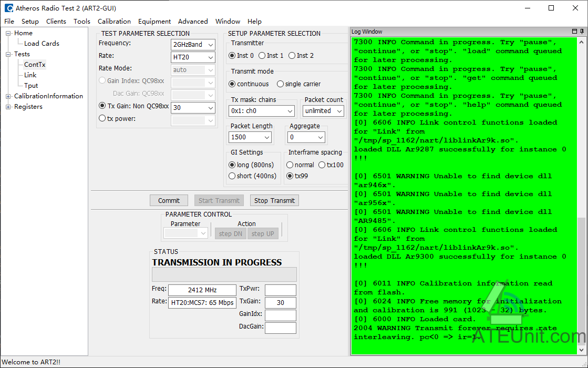Viewport: 588px width, 368px height.
Task: Click the Log Window maximize panel icon
Action: (x=574, y=32)
